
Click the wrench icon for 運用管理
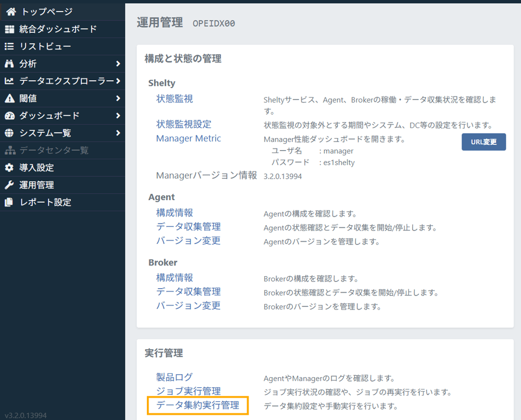pyautogui.click(x=9, y=185)
